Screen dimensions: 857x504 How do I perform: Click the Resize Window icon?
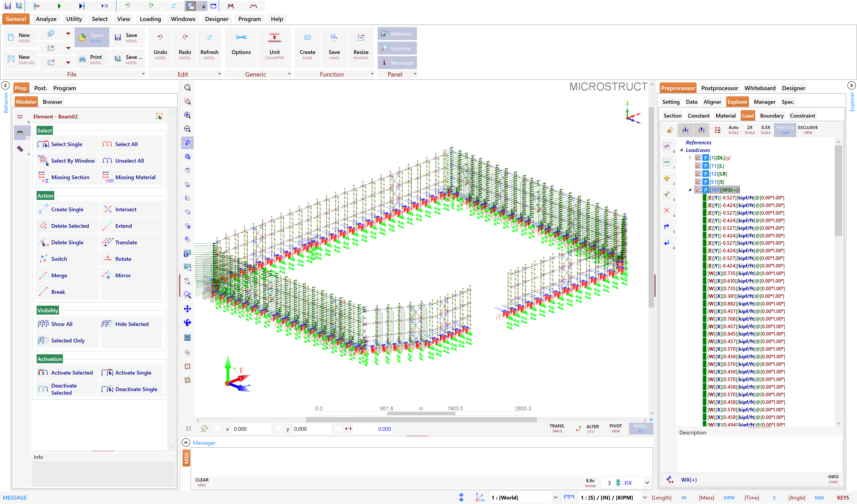click(361, 37)
